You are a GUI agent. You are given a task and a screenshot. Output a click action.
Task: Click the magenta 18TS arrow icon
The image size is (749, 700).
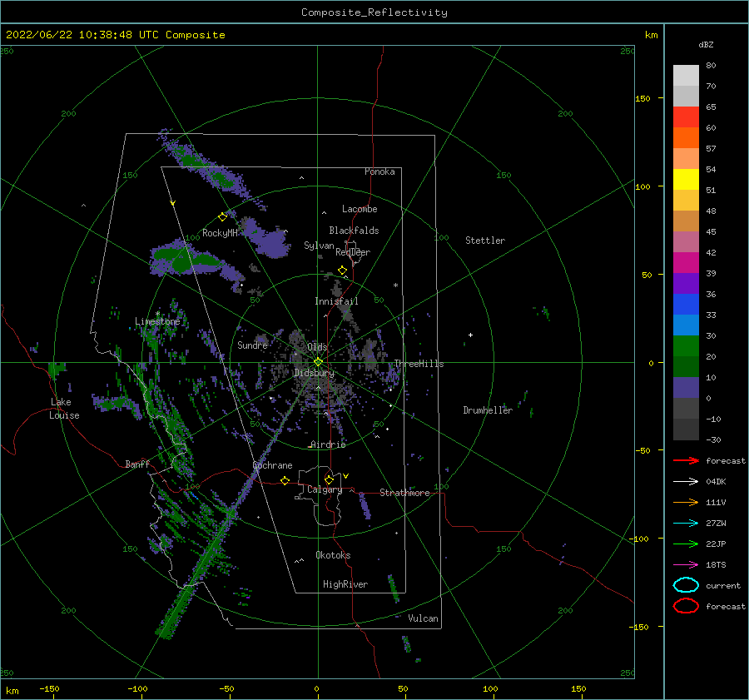(686, 565)
